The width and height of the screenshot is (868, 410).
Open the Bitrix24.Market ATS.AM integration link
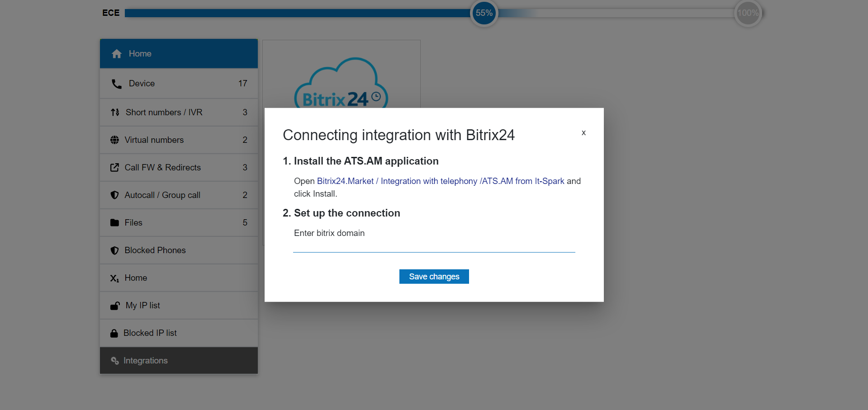coord(440,181)
